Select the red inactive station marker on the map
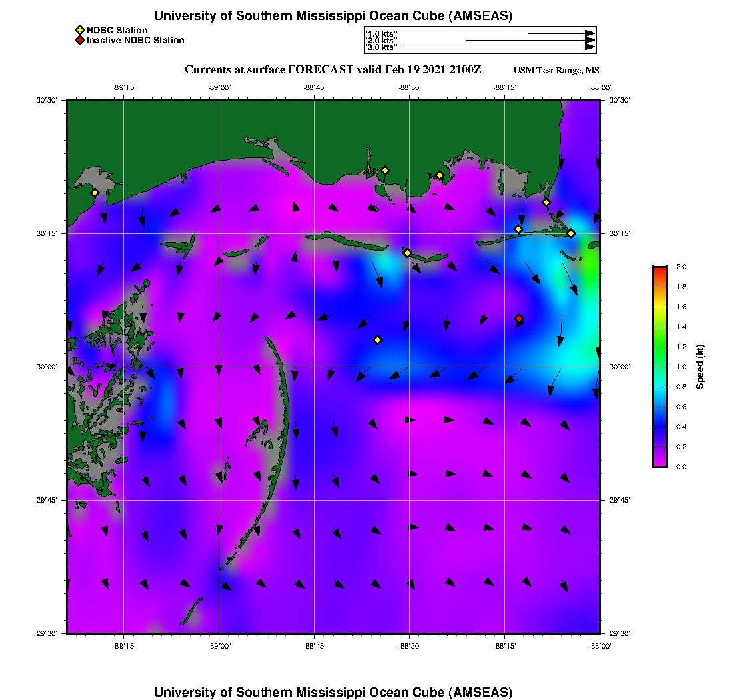 coord(519,319)
